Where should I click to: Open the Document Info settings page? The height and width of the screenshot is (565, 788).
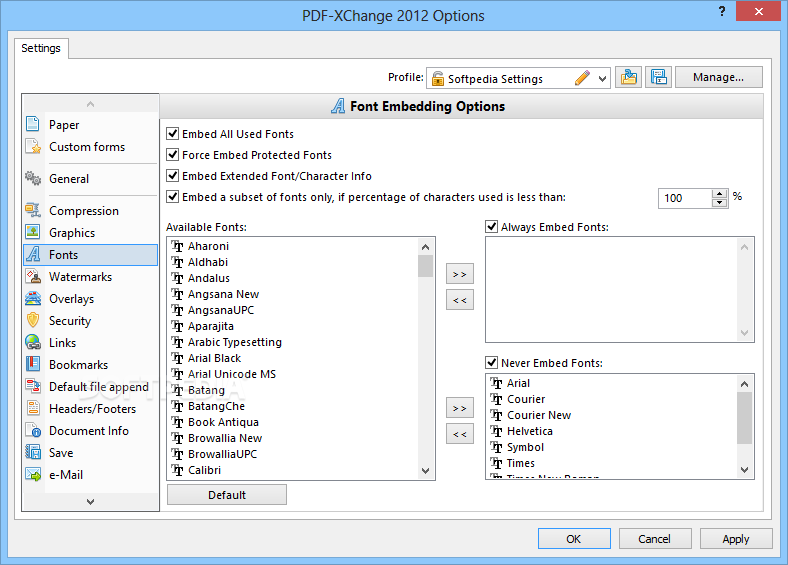coord(89,431)
